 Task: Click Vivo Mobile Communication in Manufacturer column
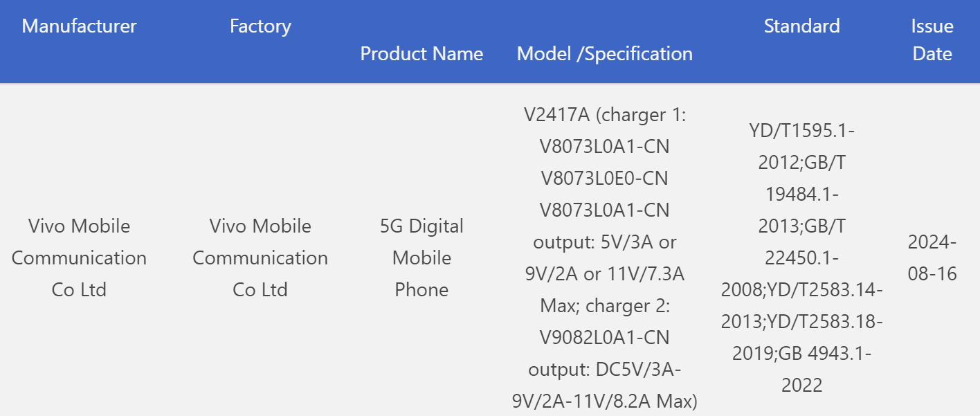tap(79, 257)
